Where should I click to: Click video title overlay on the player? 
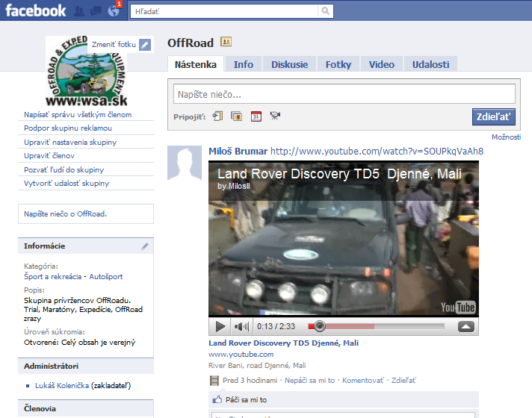339,174
